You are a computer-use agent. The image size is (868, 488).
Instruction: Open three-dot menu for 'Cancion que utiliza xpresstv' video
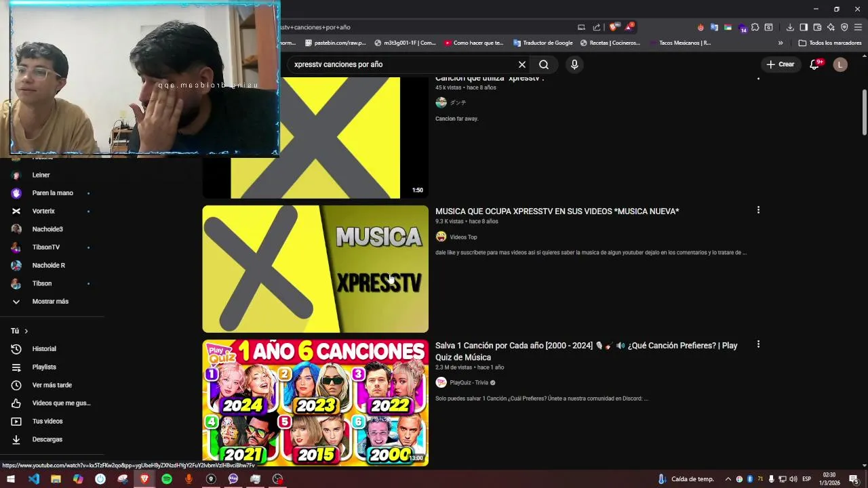coord(758,79)
